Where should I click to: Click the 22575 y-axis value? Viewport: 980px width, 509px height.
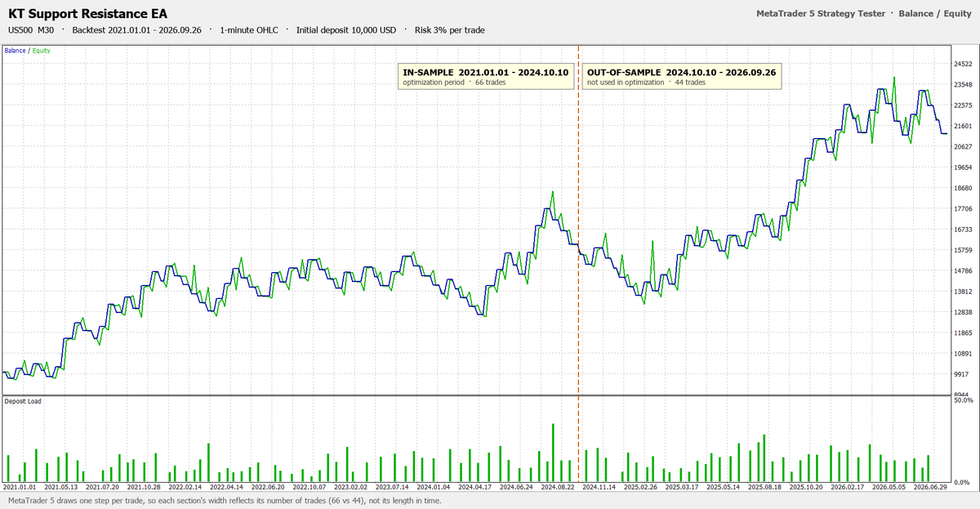click(964, 105)
